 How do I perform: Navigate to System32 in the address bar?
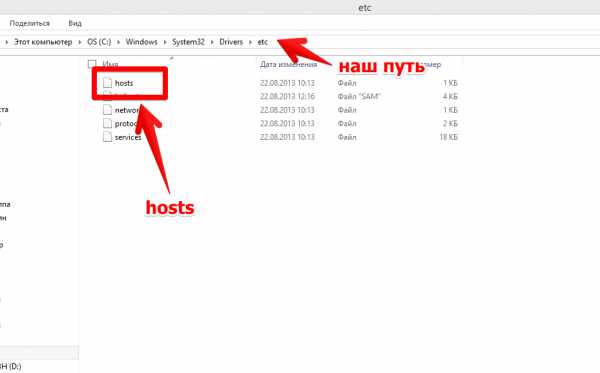click(188, 42)
